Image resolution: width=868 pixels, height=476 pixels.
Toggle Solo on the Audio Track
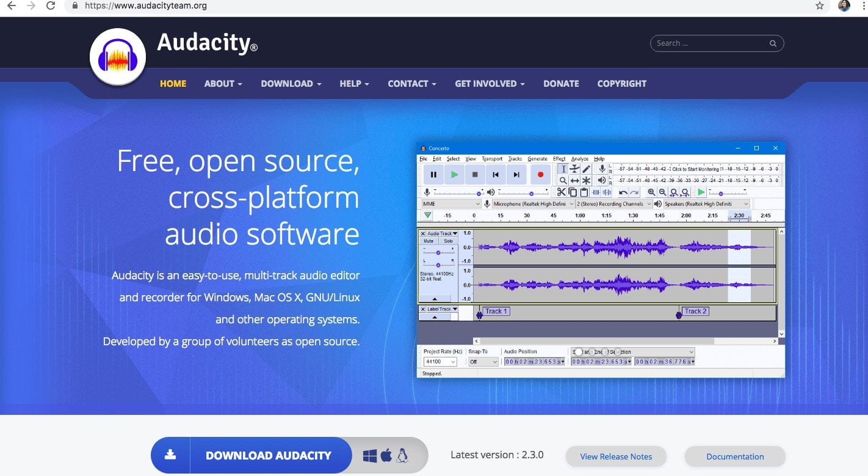pos(448,241)
